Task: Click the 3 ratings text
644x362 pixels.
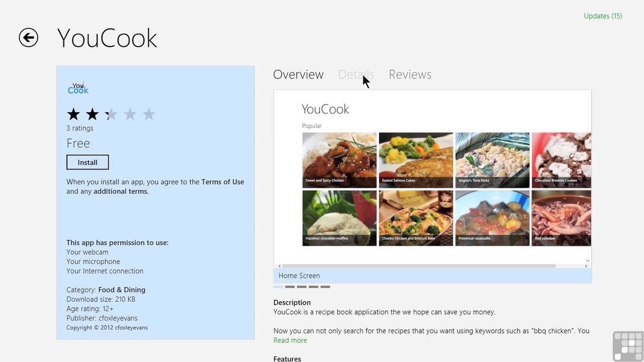Action: [80, 128]
